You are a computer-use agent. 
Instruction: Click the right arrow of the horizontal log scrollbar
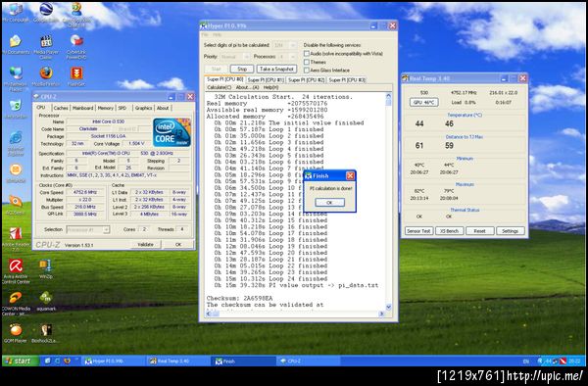tap(382, 314)
